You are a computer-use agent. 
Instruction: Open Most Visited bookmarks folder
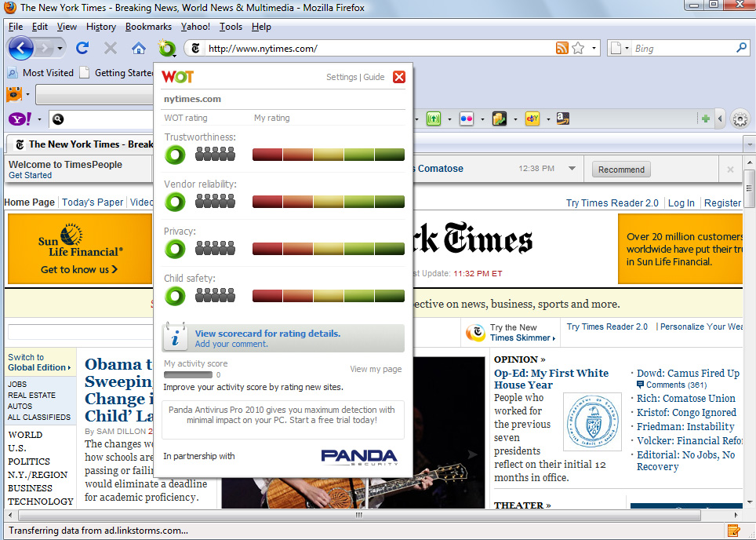41,73
